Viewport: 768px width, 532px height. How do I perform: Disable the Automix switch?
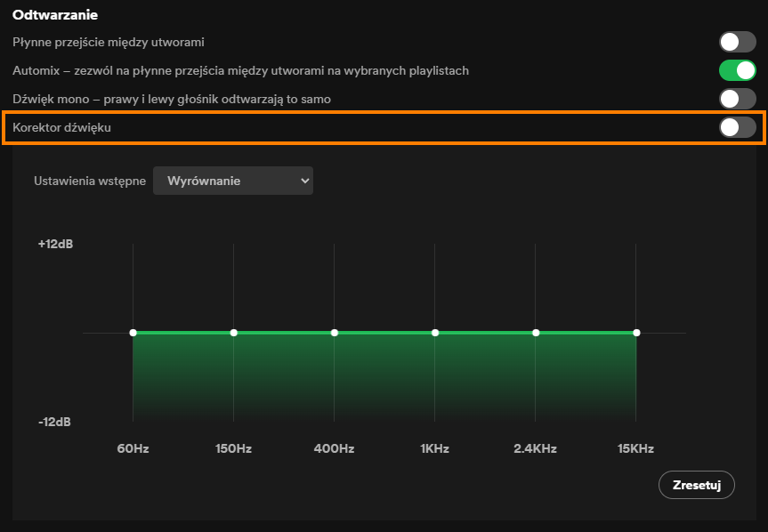(x=737, y=70)
